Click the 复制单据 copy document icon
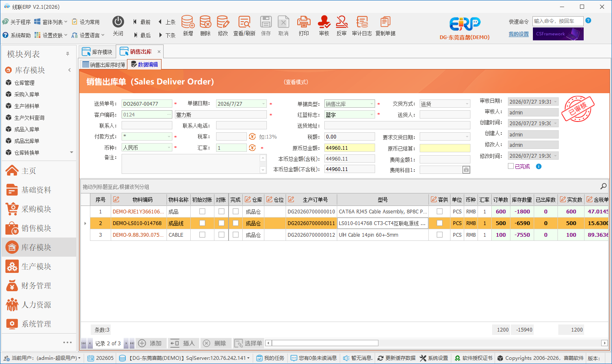Screen dimensions: 612x364 tap(386, 26)
